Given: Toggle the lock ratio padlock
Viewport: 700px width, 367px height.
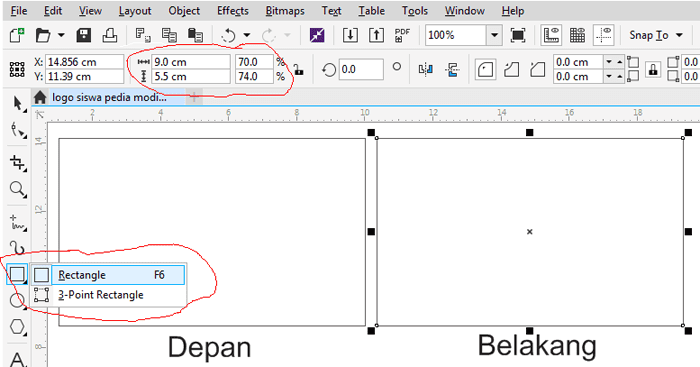Looking at the screenshot, I should (x=298, y=70).
